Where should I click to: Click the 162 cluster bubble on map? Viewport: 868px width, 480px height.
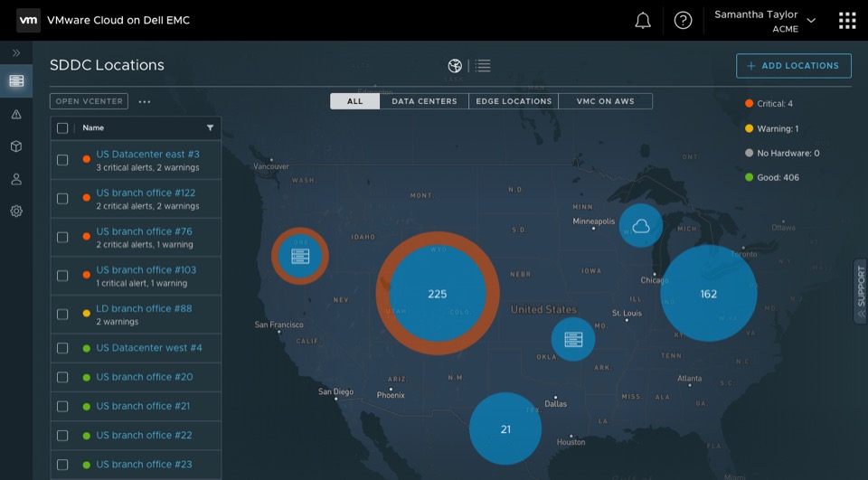tap(709, 294)
